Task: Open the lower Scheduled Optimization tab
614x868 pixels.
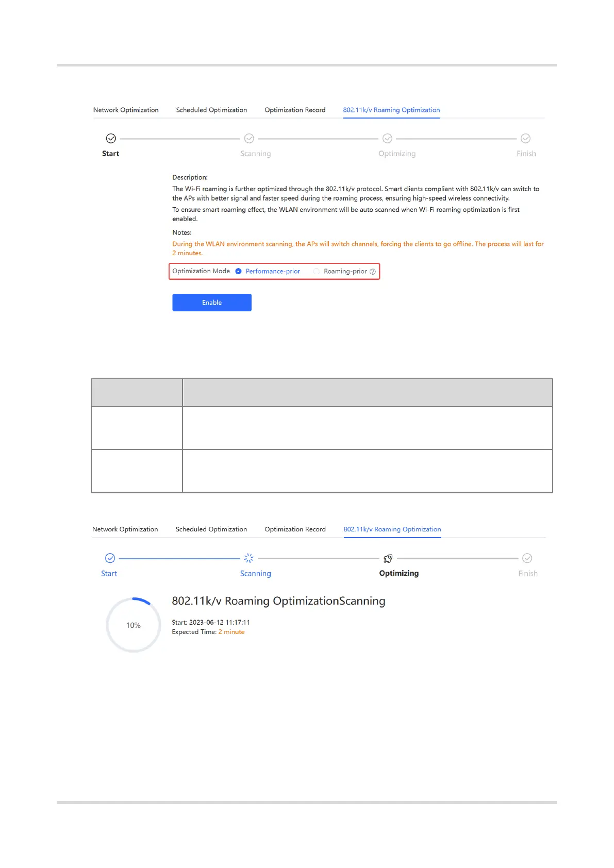Action: 211,529
